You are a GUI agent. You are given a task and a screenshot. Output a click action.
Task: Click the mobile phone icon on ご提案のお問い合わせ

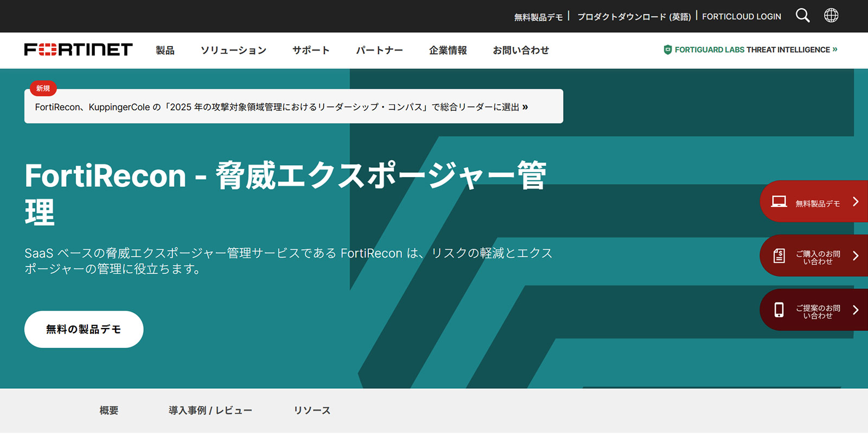[779, 310]
